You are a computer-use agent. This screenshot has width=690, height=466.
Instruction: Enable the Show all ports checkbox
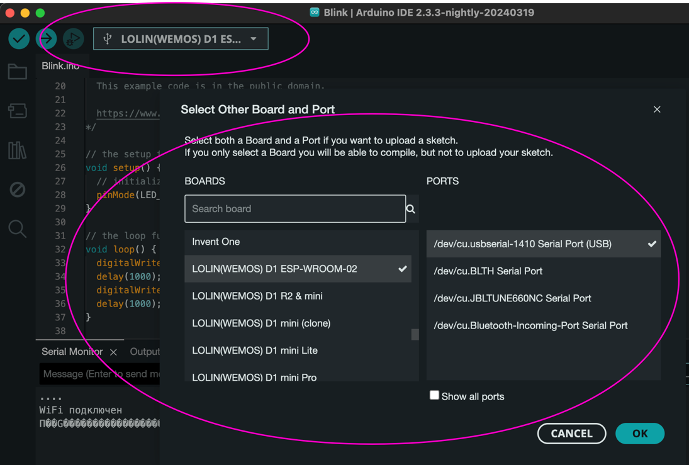[x=434, y=395]
